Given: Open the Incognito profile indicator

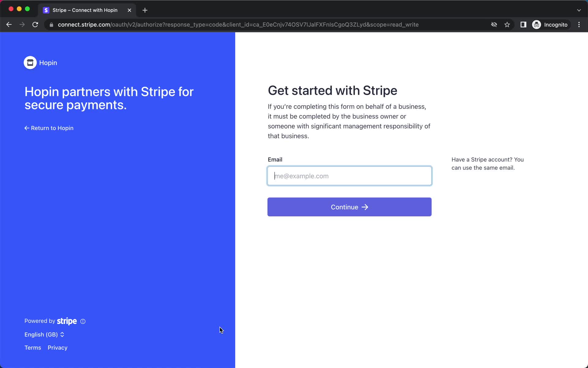Looking at the screenshot, I should click(550, 25).
